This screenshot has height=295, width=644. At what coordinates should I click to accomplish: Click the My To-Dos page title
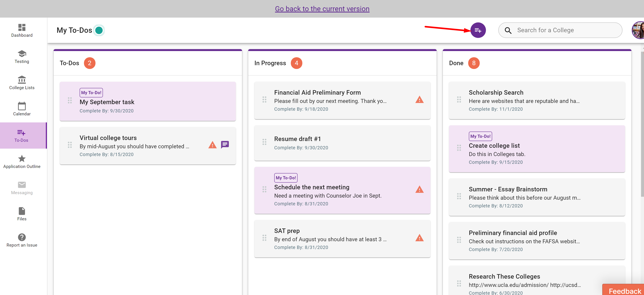(74, 30)
